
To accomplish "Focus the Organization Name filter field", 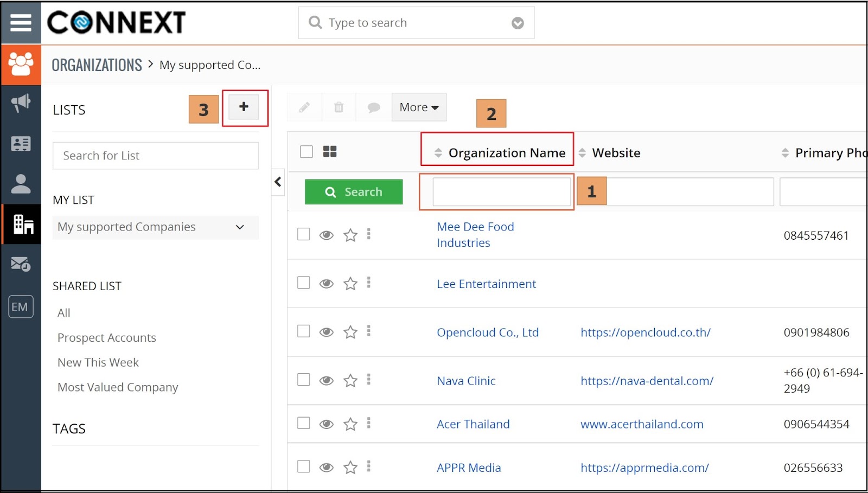I will 502,192.
